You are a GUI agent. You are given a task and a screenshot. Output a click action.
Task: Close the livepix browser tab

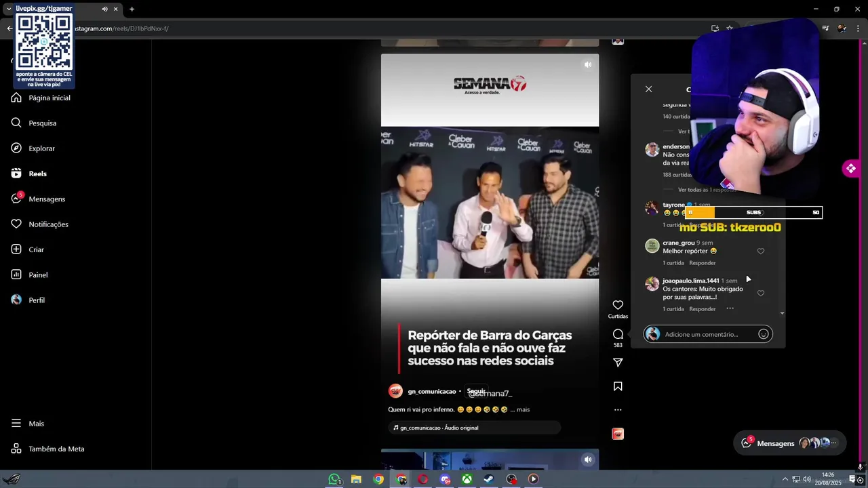pyautogui.click(x=115, y=9)
